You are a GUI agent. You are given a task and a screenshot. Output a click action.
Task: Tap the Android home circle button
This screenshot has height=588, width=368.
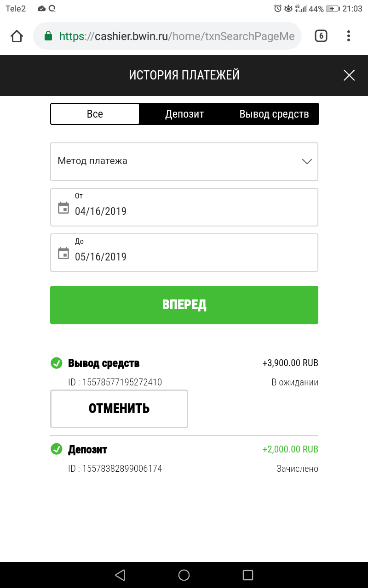pyautogui.click(x=184, y=575)
